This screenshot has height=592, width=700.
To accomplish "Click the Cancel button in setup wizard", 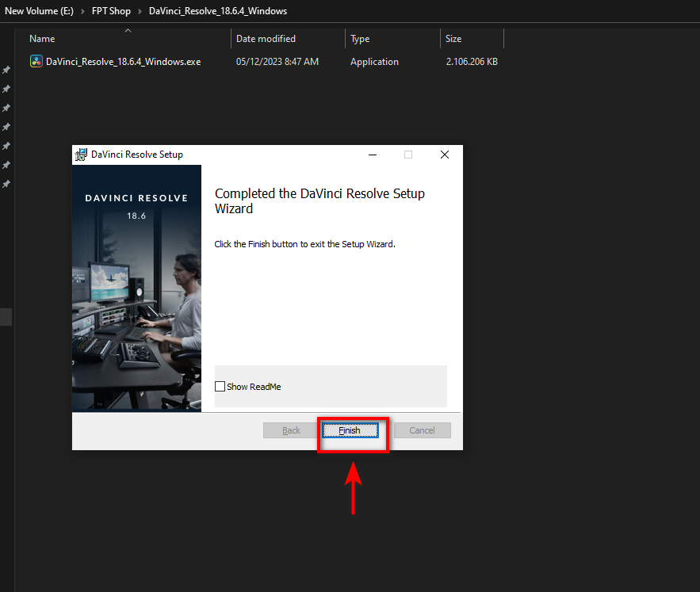I will pyautogui.click(x=422, y=430).
